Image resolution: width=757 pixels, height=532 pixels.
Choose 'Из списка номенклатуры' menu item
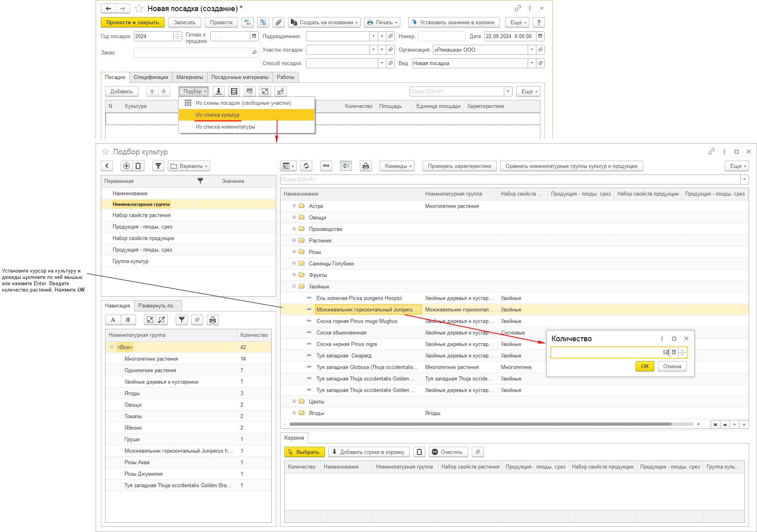coord(225,127)
